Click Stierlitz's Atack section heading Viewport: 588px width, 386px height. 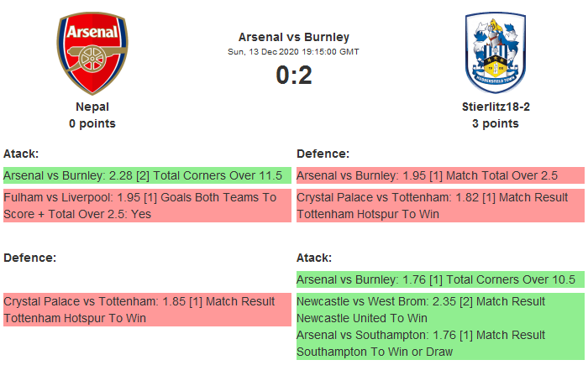(314, 258)
